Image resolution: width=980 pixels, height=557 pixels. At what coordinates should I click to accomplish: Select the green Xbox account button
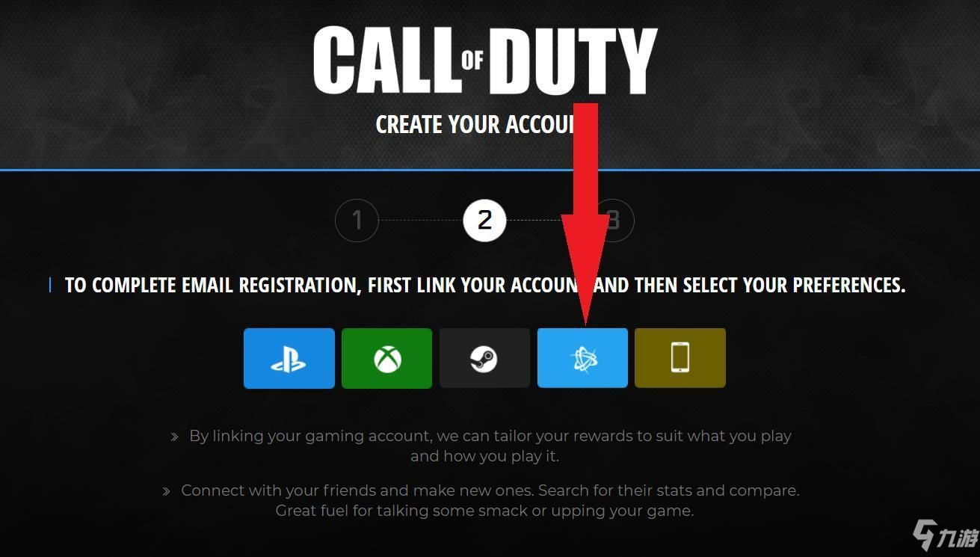coord(386,358)
